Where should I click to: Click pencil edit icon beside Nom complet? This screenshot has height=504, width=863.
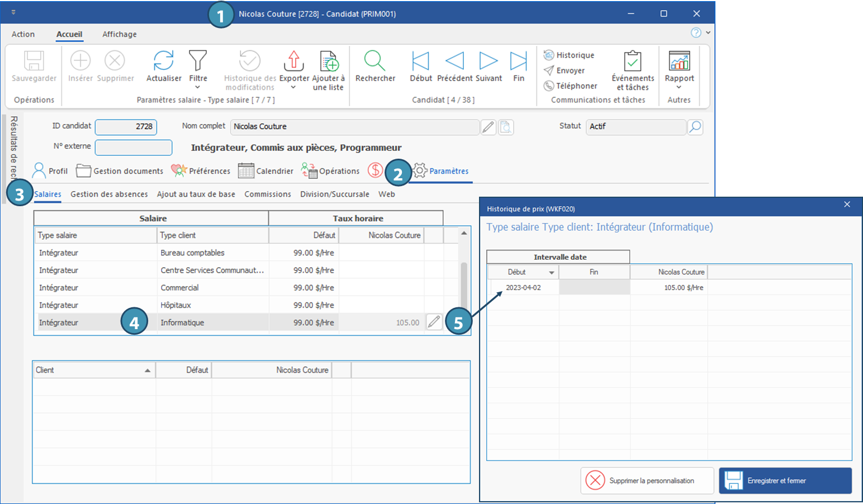pos(488,127)
